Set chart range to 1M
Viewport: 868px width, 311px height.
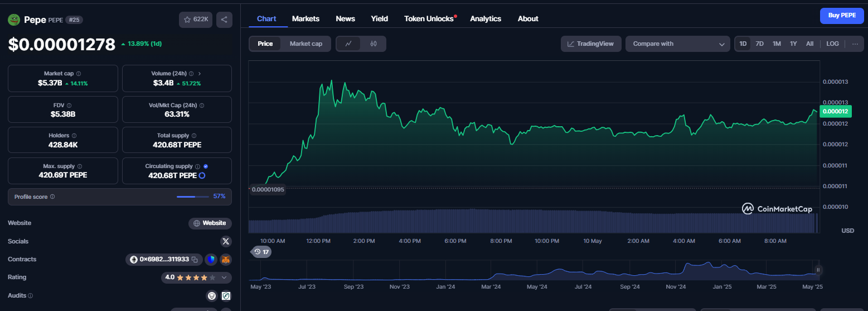[x=777, y=44]
